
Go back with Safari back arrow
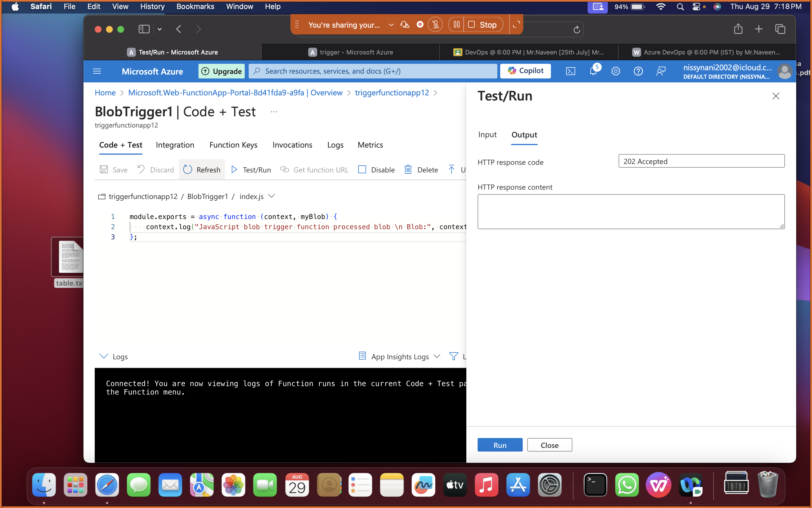coord(179,29)
